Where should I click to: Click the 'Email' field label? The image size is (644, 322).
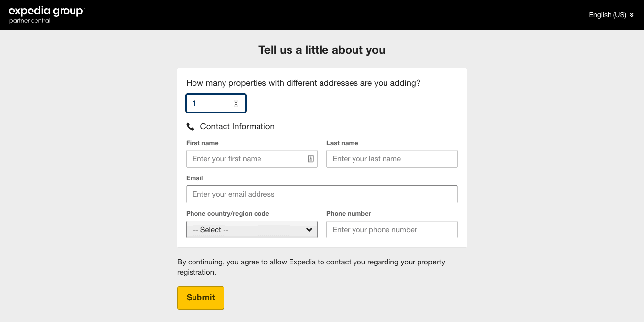coord(194,178)
